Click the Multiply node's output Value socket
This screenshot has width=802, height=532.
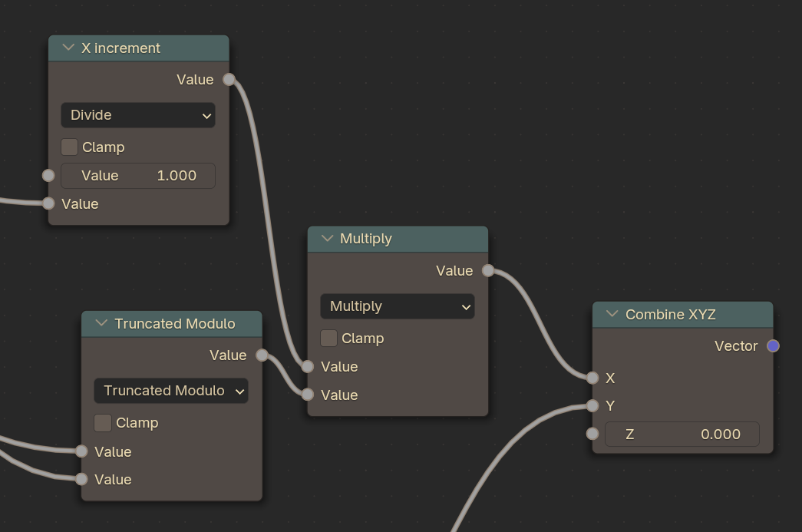[488, 270]
